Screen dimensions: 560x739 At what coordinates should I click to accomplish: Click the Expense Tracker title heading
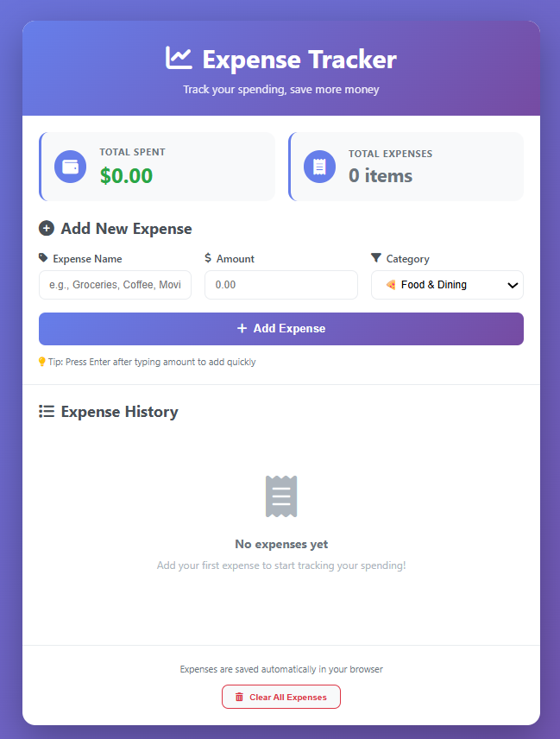pyautogui.click(x=299, y=60)
